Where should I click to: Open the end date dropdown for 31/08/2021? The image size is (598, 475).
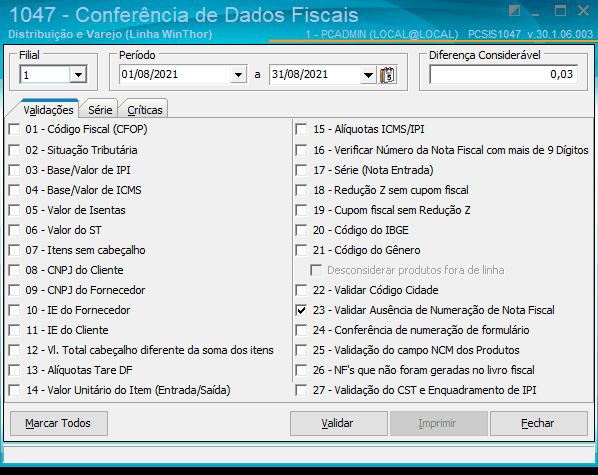(368, 74)
